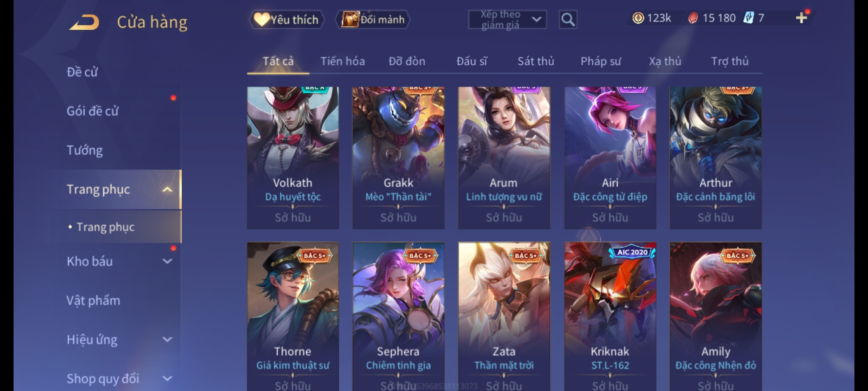
Task: Expand the Hiệu ứng sidebar section
Action: pos(167,339)
